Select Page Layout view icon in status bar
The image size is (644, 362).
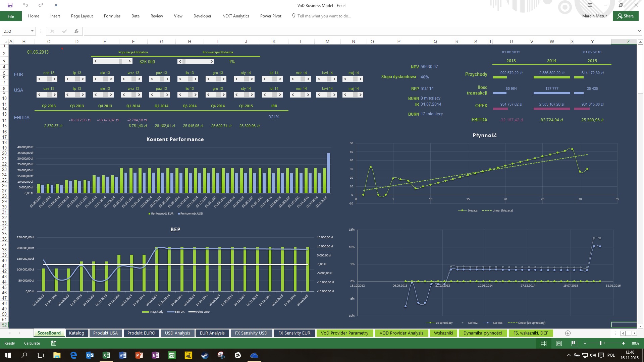pos(559,343)
